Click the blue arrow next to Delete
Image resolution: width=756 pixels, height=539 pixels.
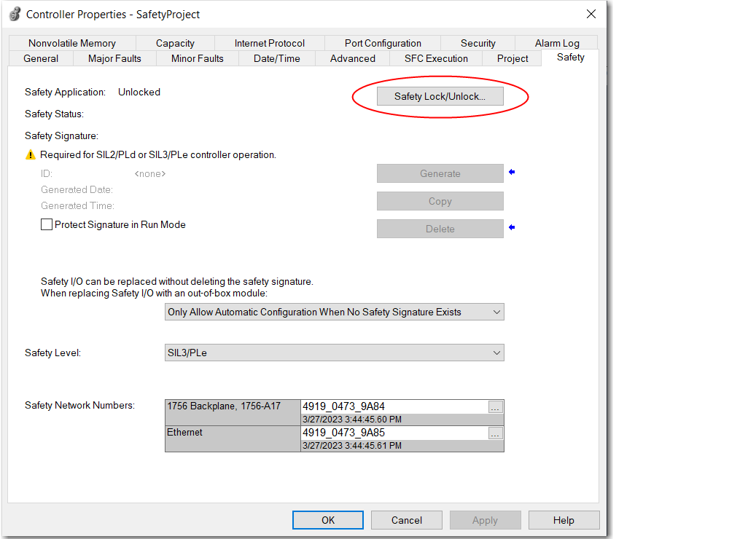click(512, 228)
